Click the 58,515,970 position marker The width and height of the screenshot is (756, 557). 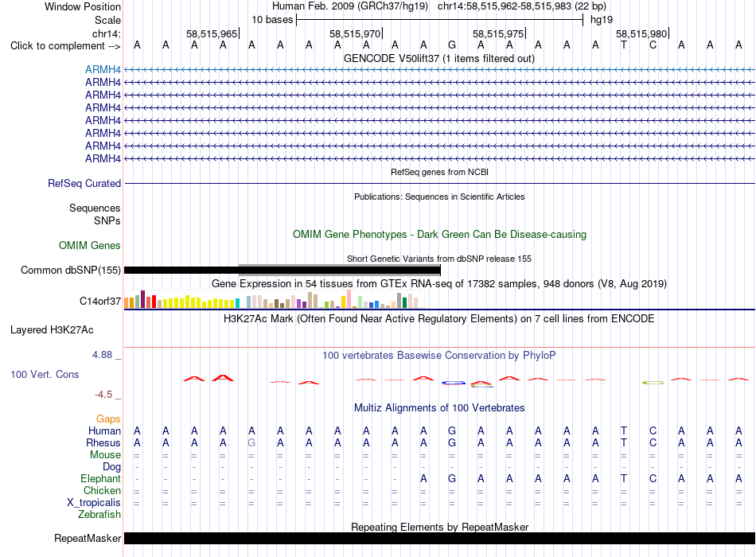coord(356,33)
